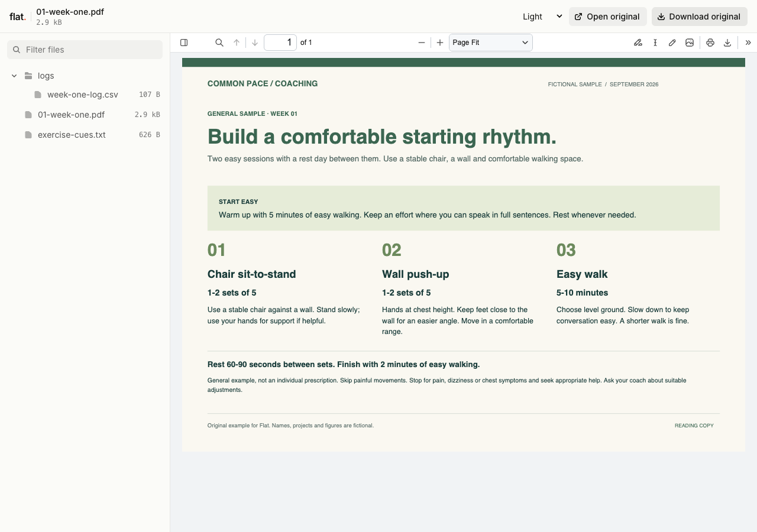Click week-one-log.csv file icon
This screenshot has height=532, width=757.
pos(38,95)
